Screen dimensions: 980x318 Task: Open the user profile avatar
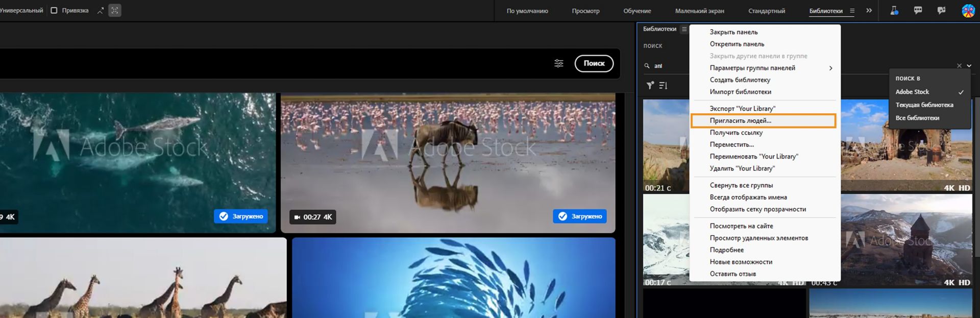click(x=968, y=11)
